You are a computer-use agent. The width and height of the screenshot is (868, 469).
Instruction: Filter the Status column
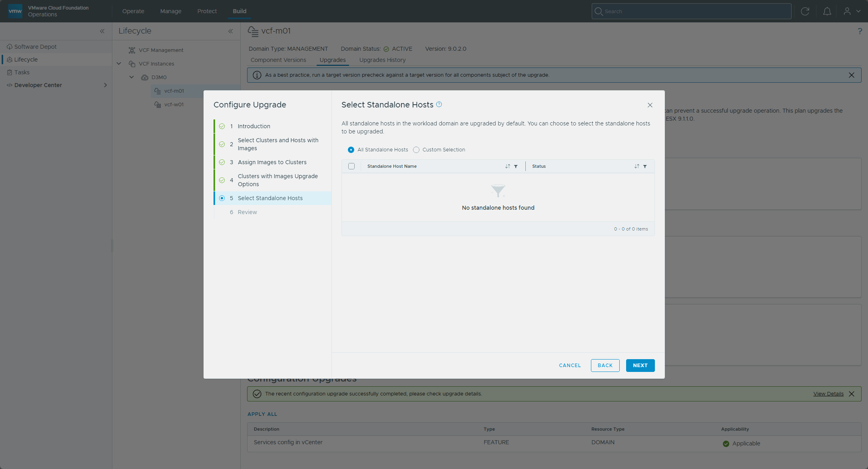point(645,167)
